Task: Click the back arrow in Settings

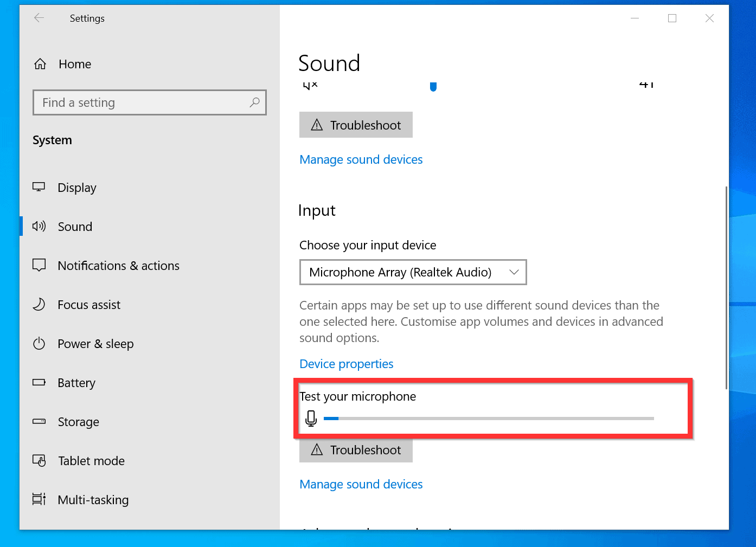Action: pyautogui.click(x=39, y=18)
